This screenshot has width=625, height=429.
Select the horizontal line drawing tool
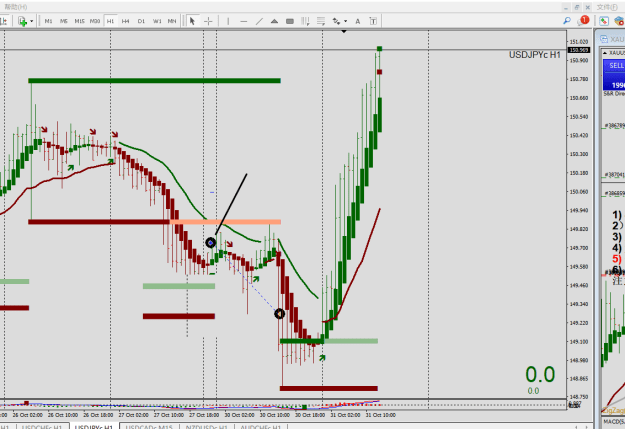(244, 21)
